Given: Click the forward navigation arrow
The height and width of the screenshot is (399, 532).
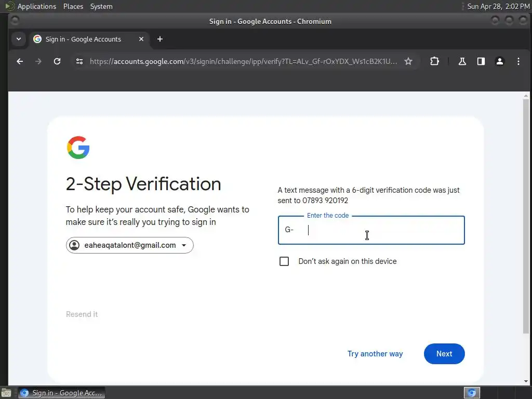Looking at the screenshot, I should 38,61.
